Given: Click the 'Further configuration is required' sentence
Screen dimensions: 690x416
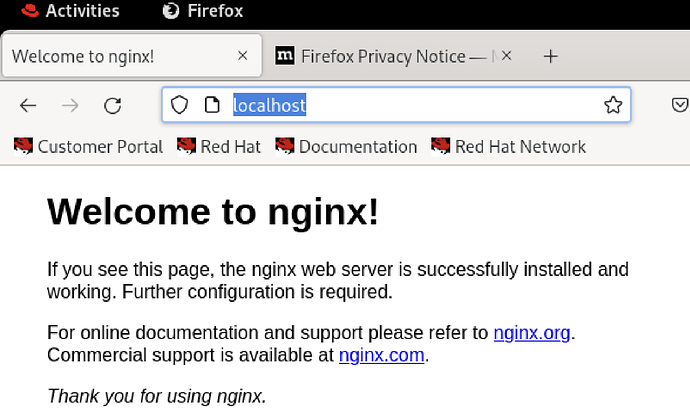Looking at the screenshot, I should click(x=257, y=292).
